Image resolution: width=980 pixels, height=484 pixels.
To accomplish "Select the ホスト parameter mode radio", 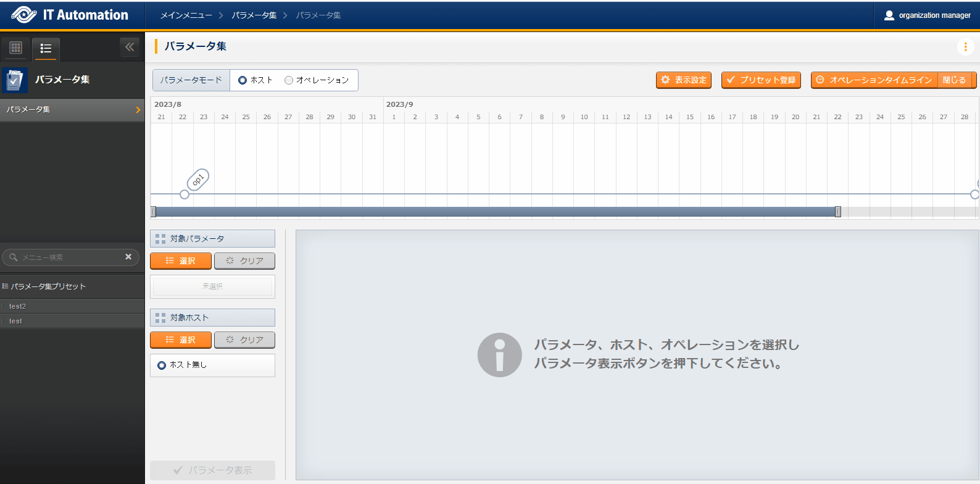I will [243, 80].
